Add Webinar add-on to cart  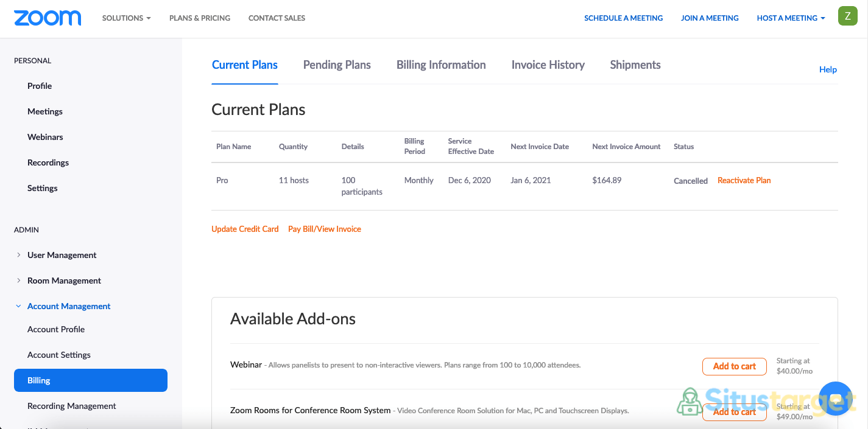coord(734,366)
